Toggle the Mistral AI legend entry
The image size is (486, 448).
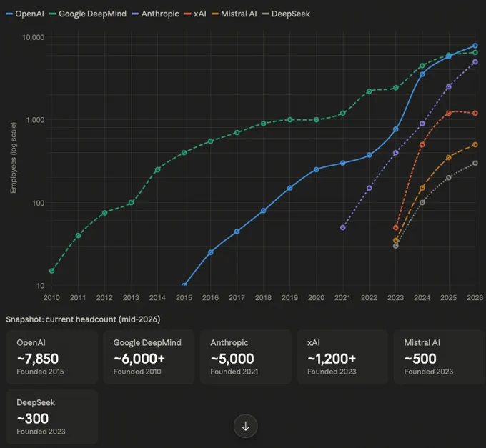(x=234, y=14)
